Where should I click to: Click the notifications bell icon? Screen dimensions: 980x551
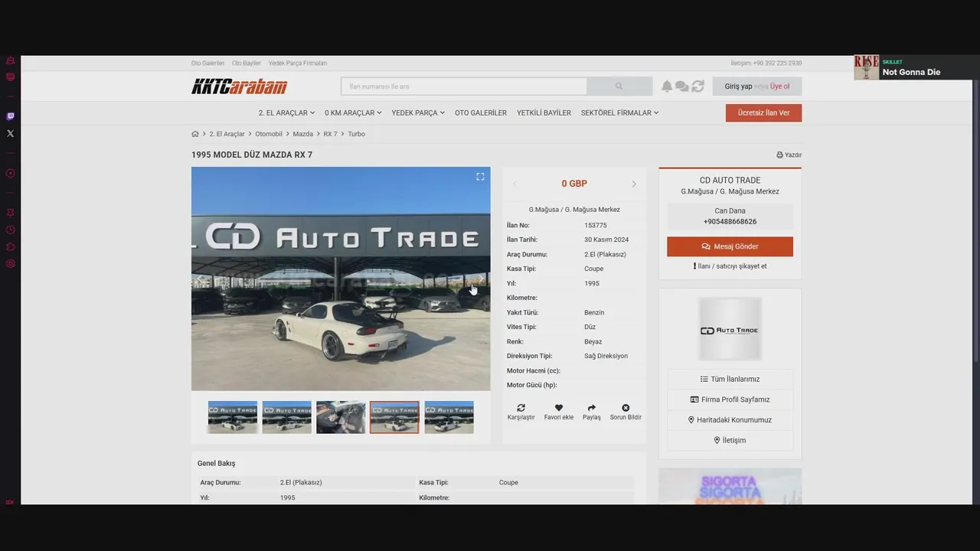click(667, 86)
